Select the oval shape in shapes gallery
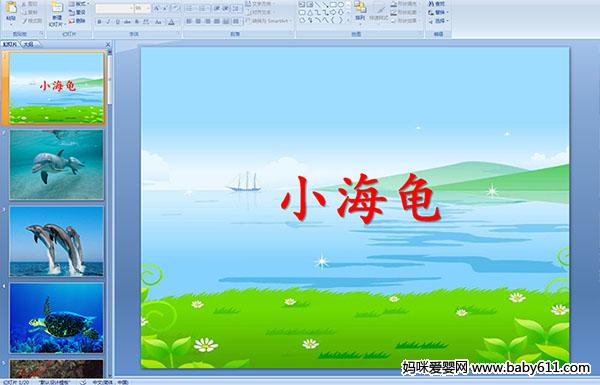Viewport: 600px width, 385px height. 341,4
